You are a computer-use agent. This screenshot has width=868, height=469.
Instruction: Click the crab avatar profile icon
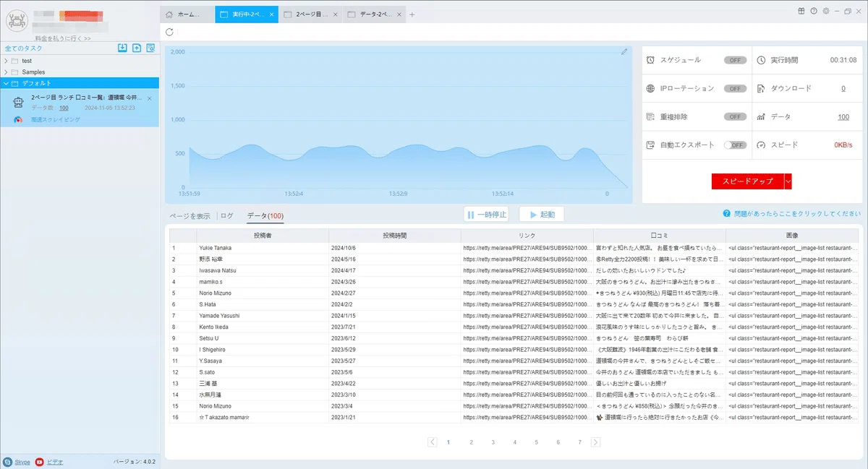click(x=17, y=22)
